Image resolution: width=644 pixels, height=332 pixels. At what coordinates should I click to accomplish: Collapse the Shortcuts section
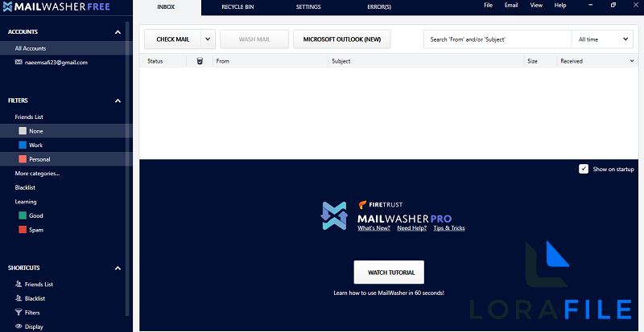coord(118,268)
